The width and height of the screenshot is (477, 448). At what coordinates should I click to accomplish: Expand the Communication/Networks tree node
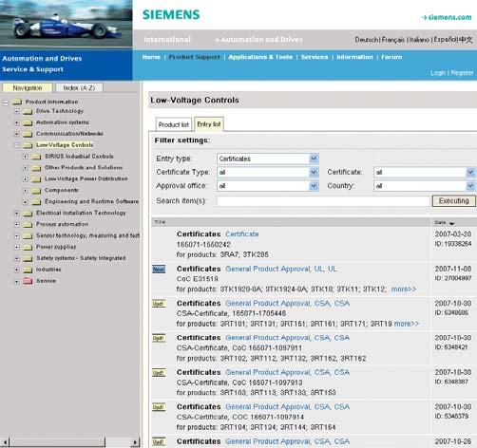[x=17, y=134]
